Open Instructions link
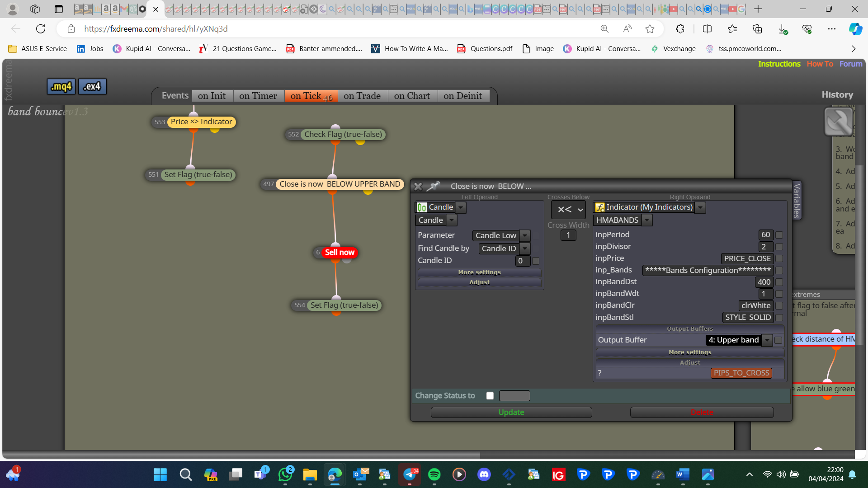868x488 pixels. pos(779,64)
